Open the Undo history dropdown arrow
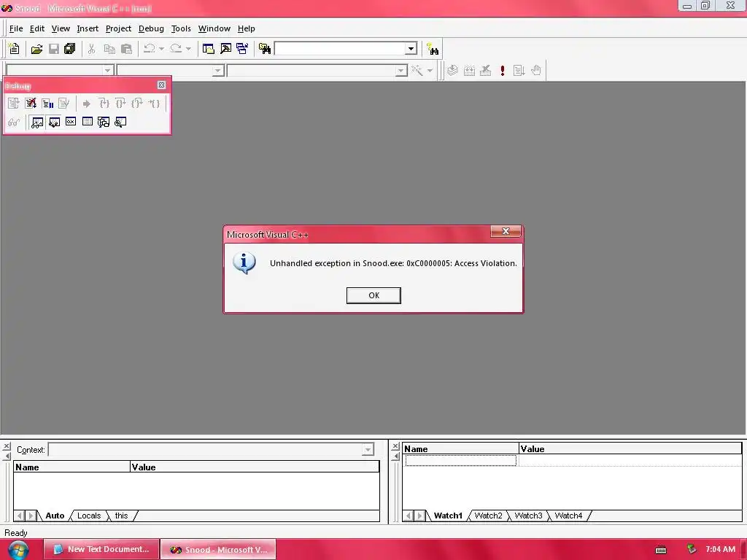The width and height of the screenshot is (747, 560). click(x=161, y=49)
